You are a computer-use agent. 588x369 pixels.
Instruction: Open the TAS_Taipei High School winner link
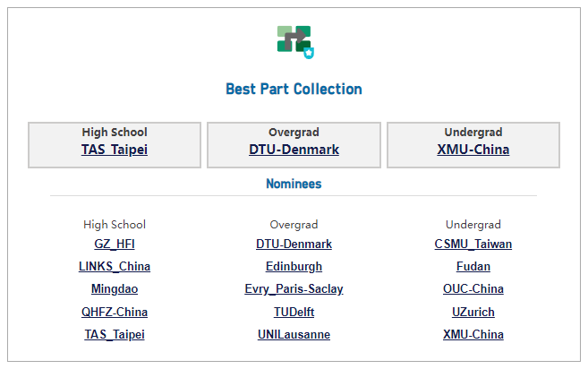pyautogui.click(x=115, y=150)
